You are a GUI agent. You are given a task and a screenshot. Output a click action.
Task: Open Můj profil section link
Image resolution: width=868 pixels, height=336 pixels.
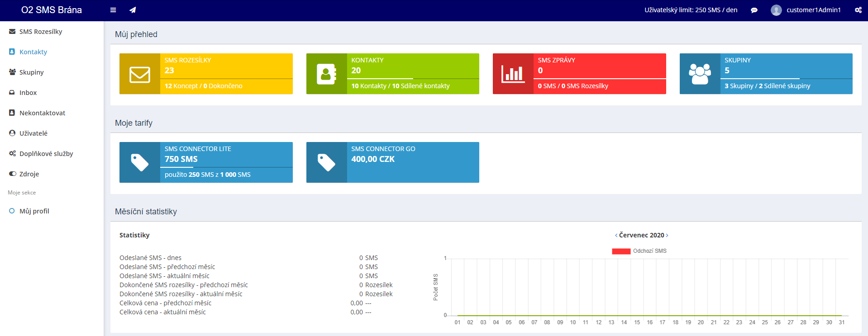tap(34, 211)
